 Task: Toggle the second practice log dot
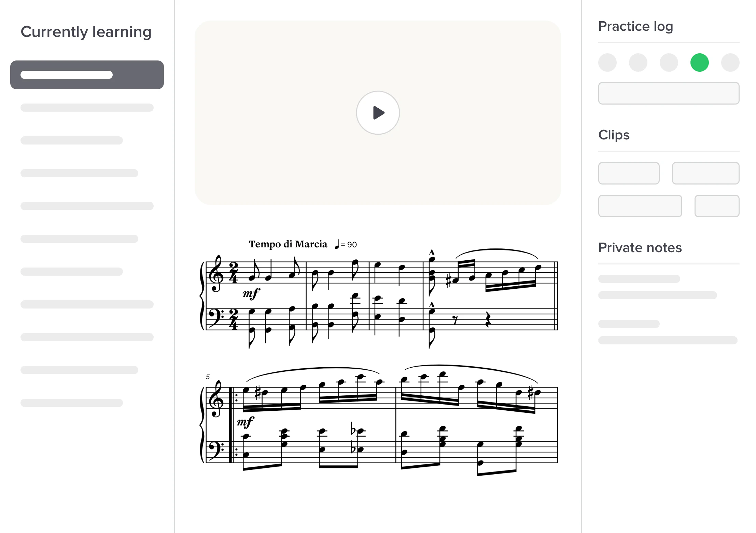point(638,63)
